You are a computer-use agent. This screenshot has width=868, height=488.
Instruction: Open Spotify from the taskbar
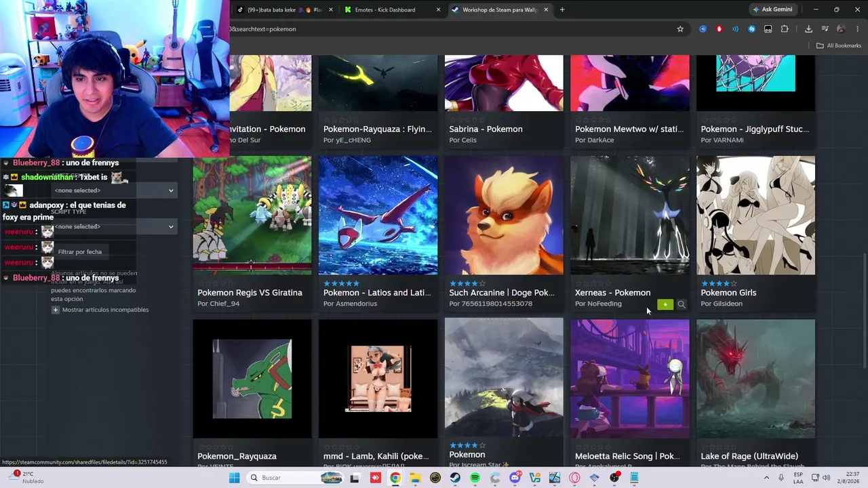click(475, 478)
